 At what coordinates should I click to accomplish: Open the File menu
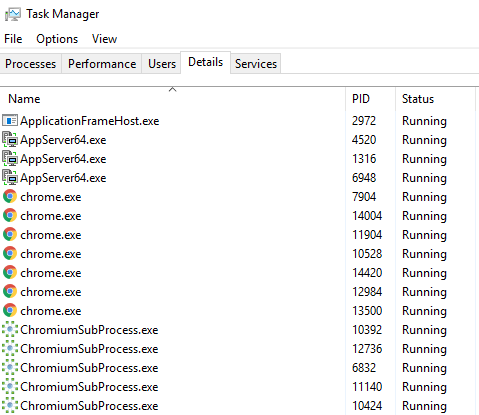[x=13, y=39]
